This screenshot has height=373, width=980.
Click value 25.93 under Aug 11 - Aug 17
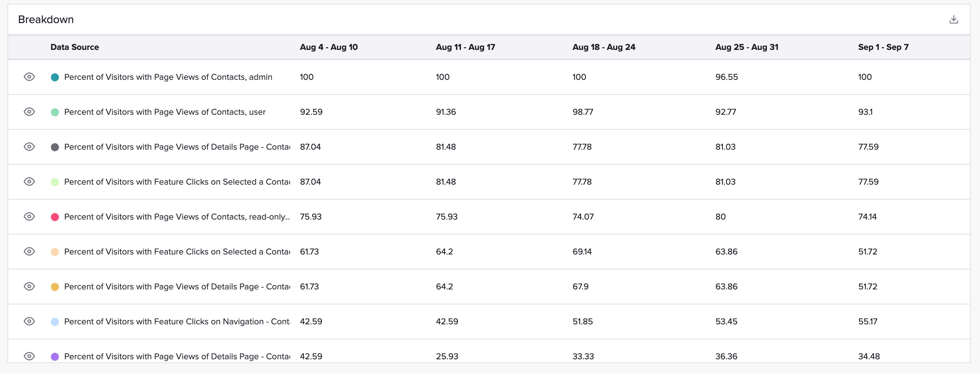(447, 357)
